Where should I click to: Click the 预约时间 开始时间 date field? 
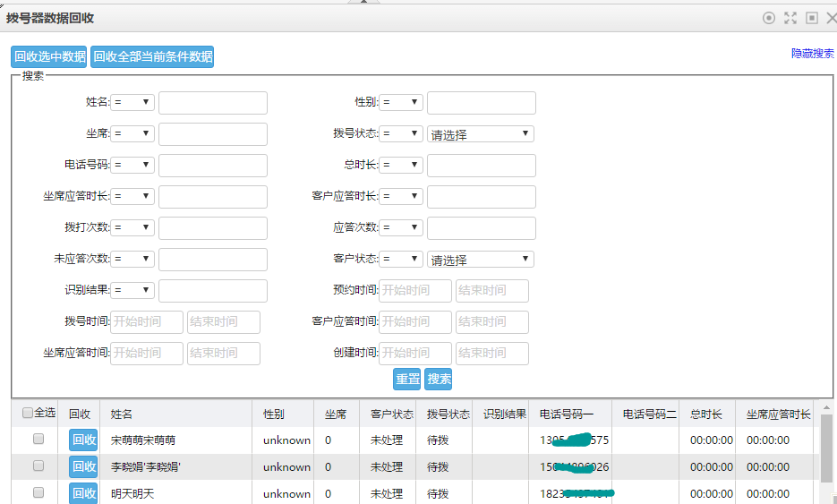click(414, 291)
